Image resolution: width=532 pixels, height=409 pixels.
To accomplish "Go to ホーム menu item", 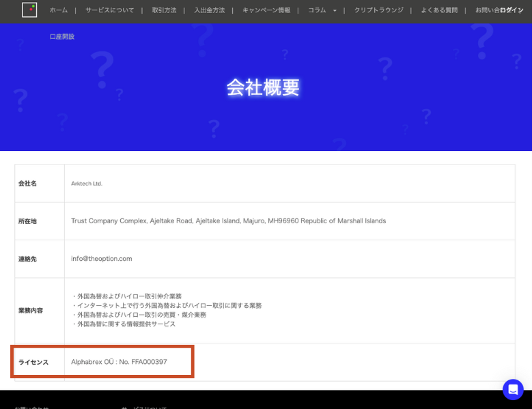I will tap(59, 10).
